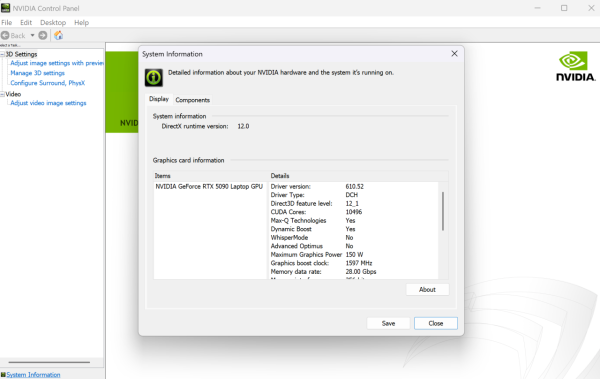The height and width of the screenshot is (379, 600).
Task: Open the Help menu
Action: tap(82, 23)
